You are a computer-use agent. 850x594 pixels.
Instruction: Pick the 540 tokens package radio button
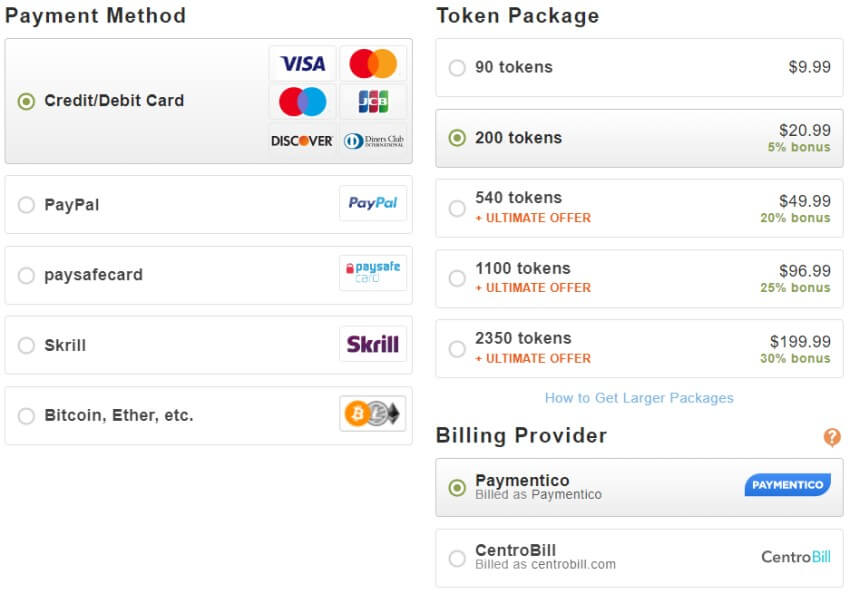coord(457,208)
